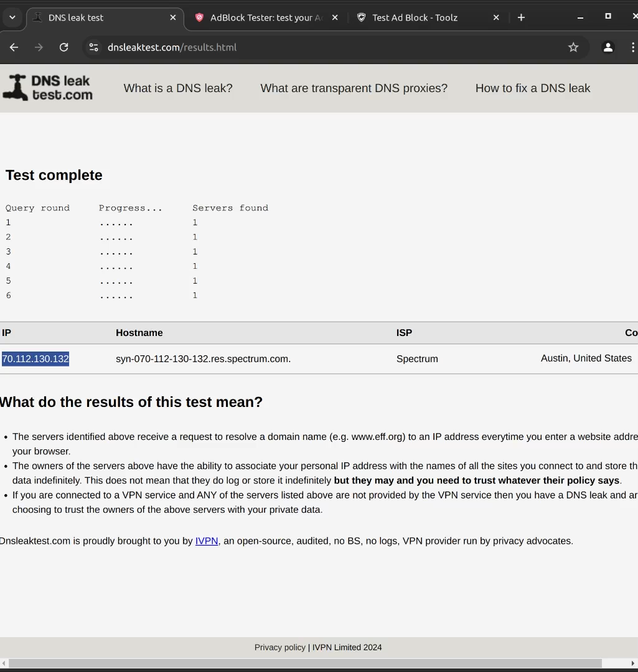Click 'What do the results of this test mean?' heading
638x672 pixels.
click(131, 402)
